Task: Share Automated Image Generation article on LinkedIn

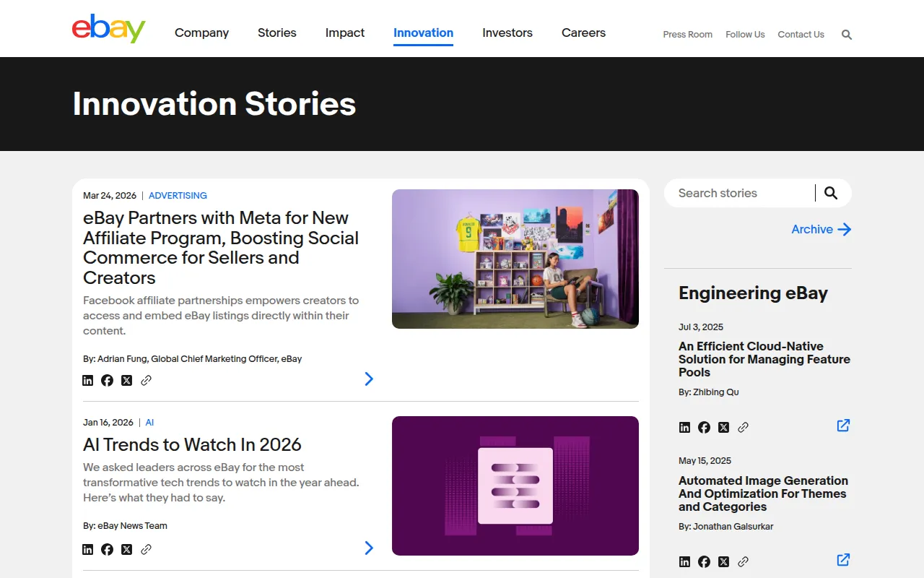Action: [x=684, y=561]
